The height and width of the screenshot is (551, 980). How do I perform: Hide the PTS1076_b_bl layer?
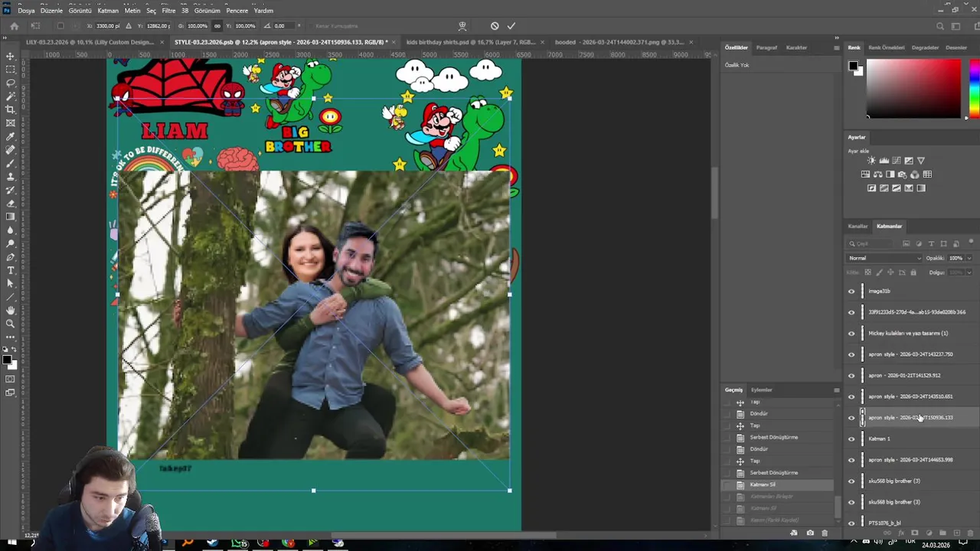[x=851, y=523]
